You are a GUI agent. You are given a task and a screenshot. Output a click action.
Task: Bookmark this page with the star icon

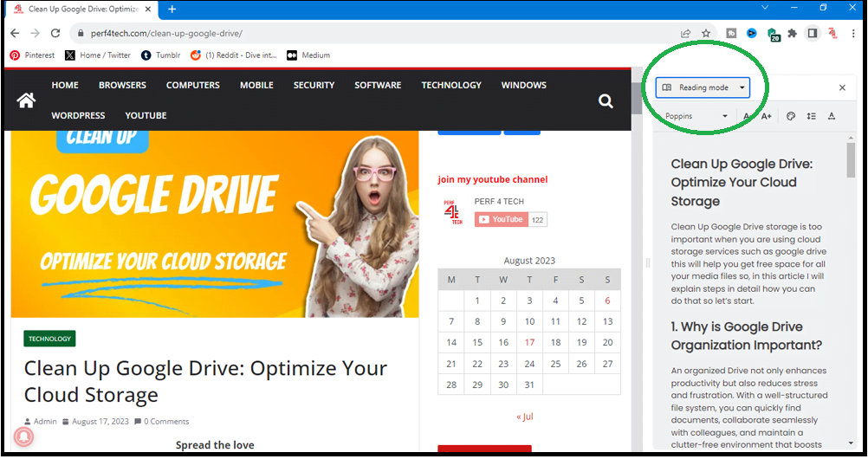coord(706,33)
